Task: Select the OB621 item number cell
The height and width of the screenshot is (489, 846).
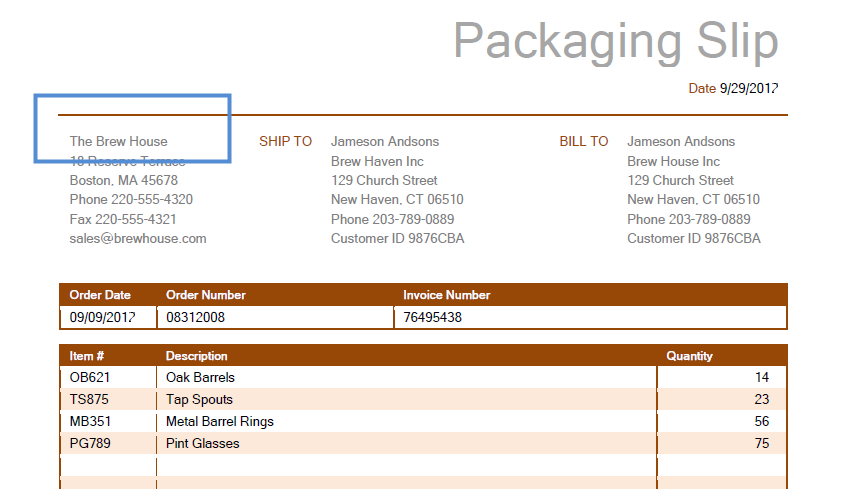Action: (90, 378)
